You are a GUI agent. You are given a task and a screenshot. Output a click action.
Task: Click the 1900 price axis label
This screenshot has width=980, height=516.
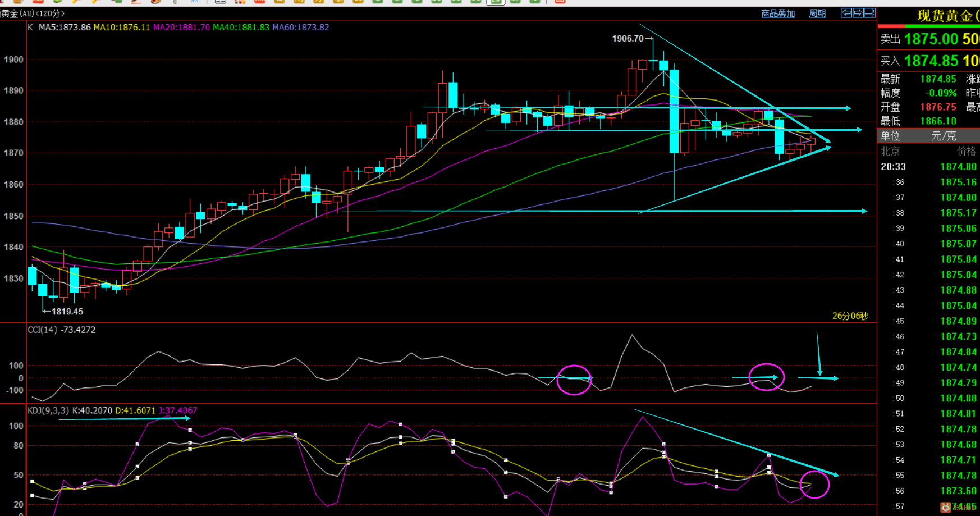click(x=13, y=60)
